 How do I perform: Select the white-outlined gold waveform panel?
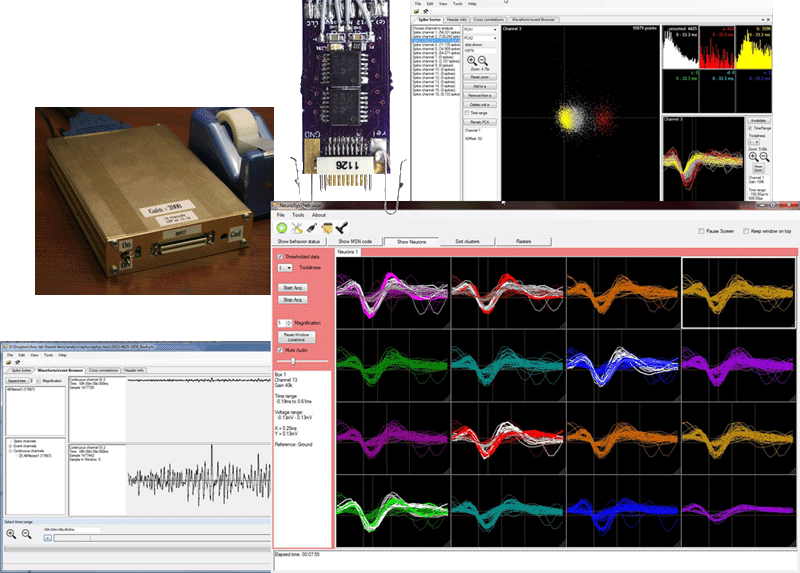[739, 291]
